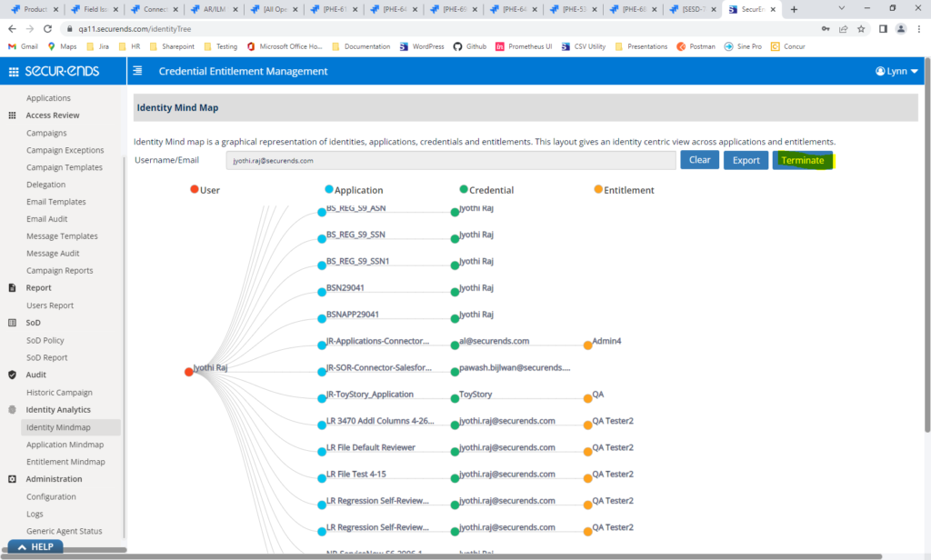Screen dimensions: 931x560
Task: Open the Chrome profile avatar icon
Action: tap(901, 28)
